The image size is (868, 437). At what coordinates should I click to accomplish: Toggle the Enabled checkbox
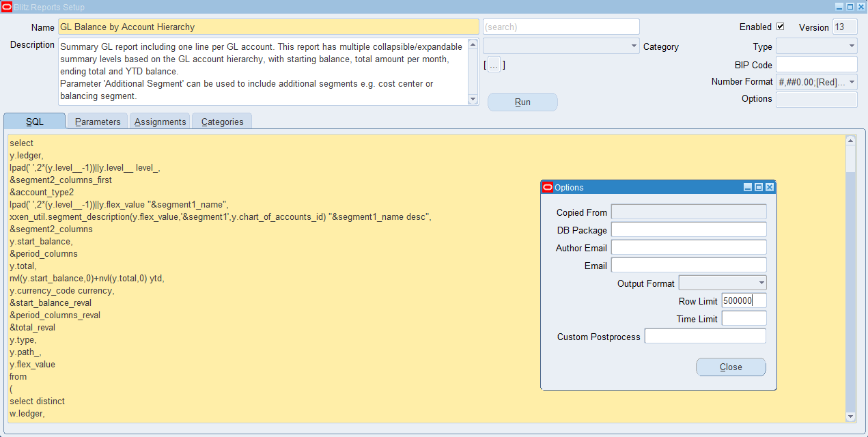coord(780,27)
